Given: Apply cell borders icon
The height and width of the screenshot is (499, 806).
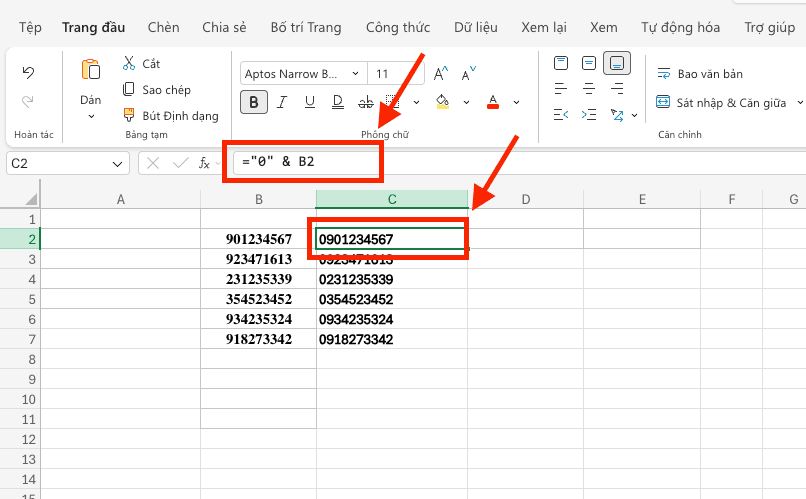Looking at the screenshot, I should [x=393, y=102].
